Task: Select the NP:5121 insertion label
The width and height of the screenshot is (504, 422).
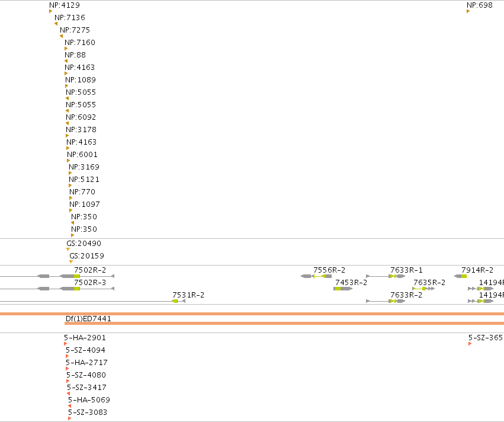Action: point(84,180)
